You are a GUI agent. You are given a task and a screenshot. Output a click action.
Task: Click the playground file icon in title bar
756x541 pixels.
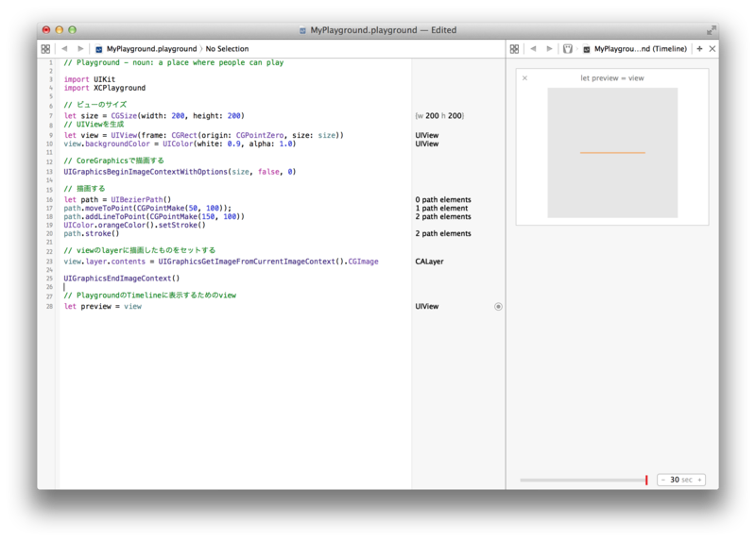[x=302, y=30]
